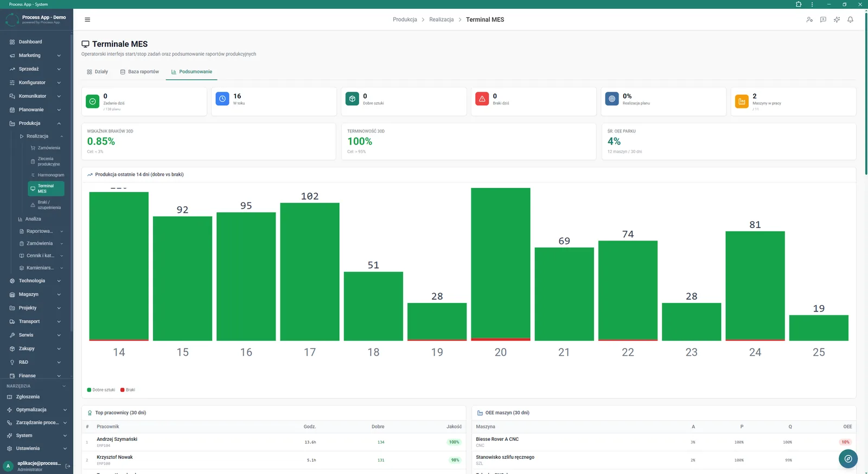Open the user management icon in header

tap(809, 20)
